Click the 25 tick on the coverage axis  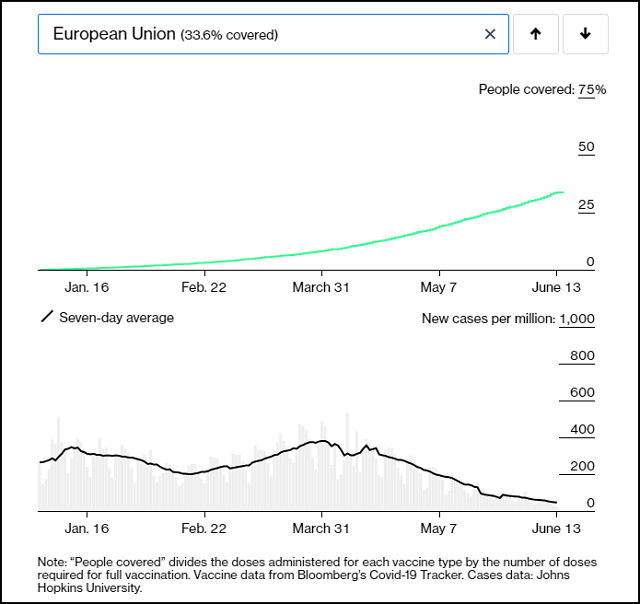[x=586, y=204]
